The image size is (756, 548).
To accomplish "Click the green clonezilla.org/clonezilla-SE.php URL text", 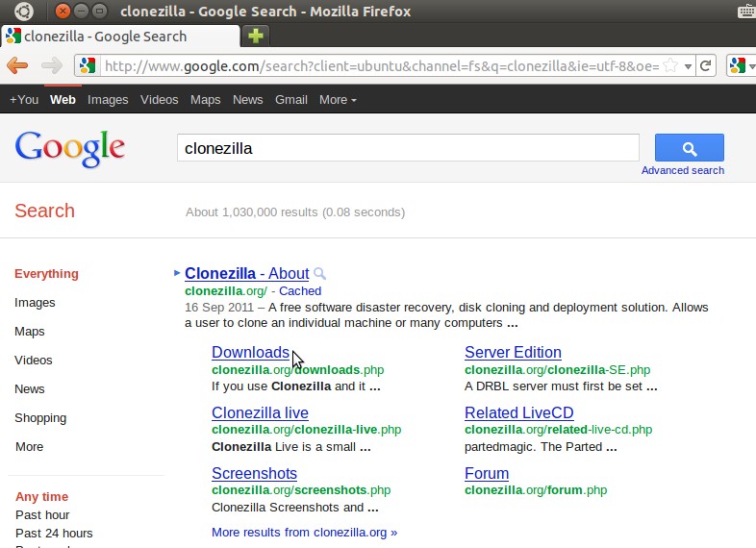I will pyautogui.click(x=557, y=370).
